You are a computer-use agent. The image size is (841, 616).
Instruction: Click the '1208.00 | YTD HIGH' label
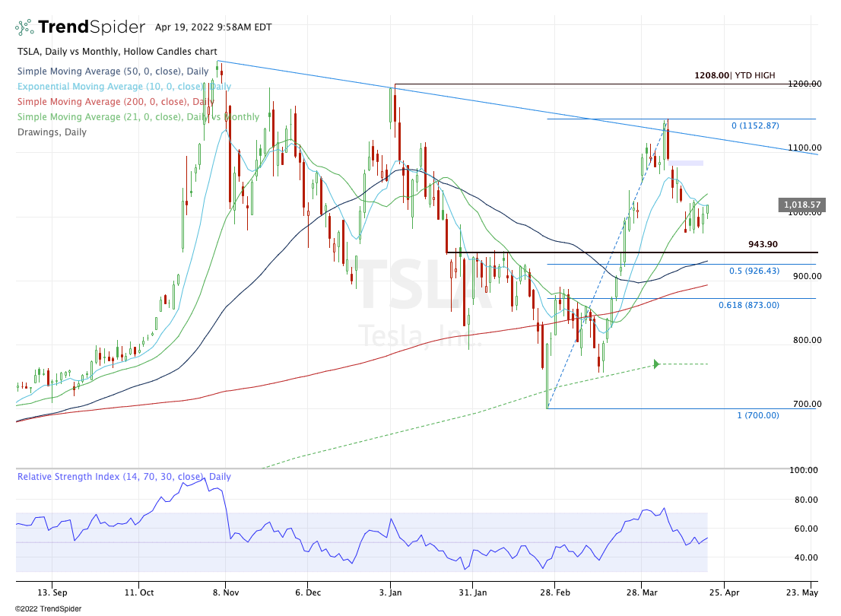pos(735,75)
